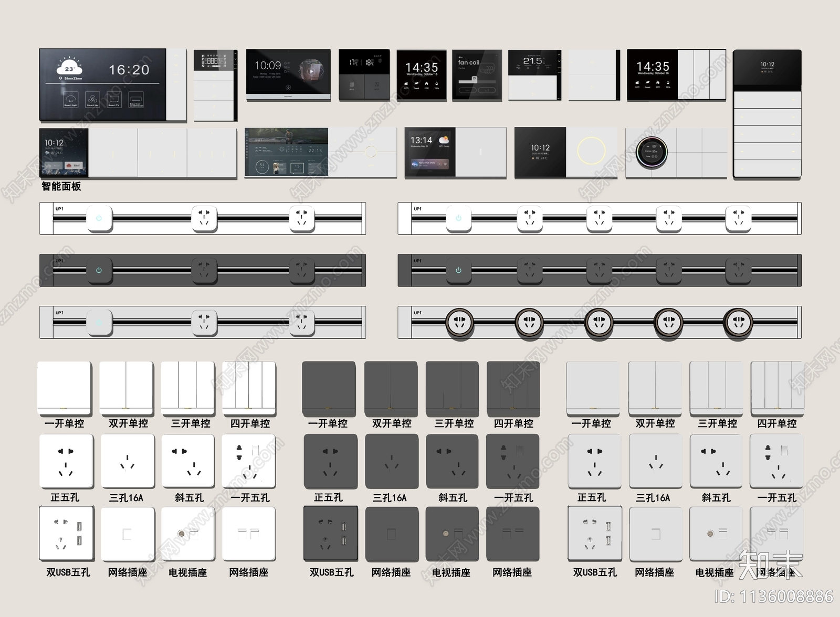Click the 13:14 panel's weather cloud icon
This screenshot has width=840, height=617.
click(x=444, y=140)
